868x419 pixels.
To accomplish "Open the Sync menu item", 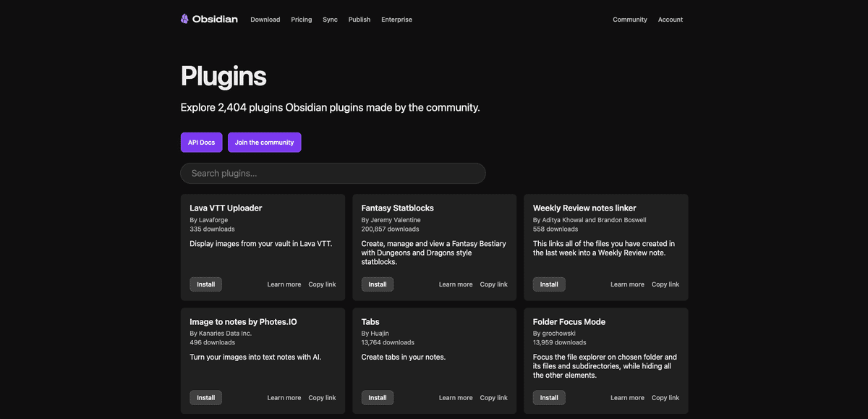I will coord(330,20).
